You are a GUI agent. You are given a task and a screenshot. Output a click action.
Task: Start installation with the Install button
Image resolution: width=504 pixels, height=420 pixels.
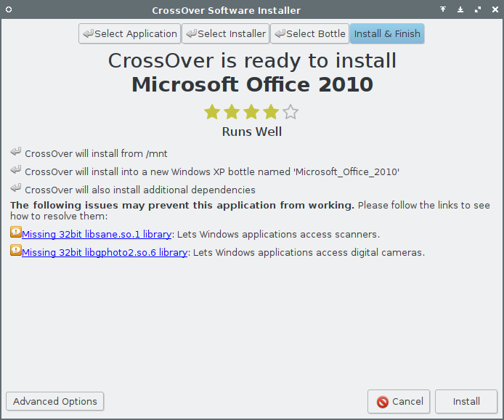tap(466, 401)
